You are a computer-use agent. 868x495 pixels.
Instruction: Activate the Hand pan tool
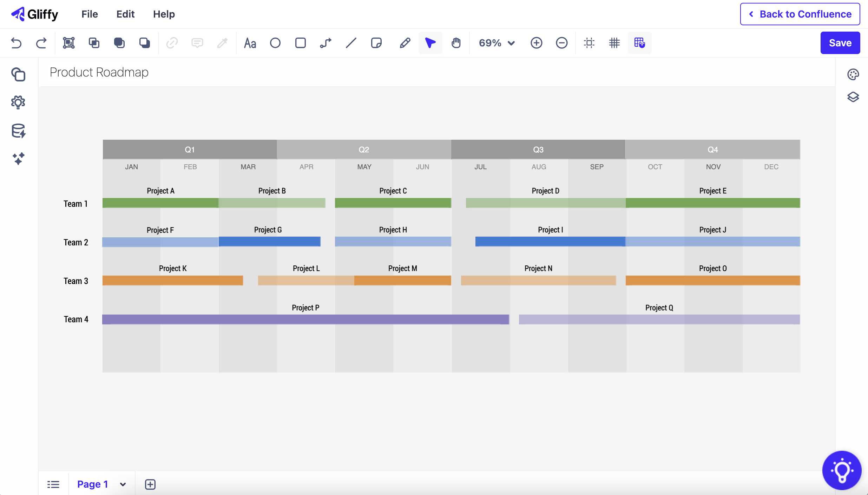tap(456, 43)
